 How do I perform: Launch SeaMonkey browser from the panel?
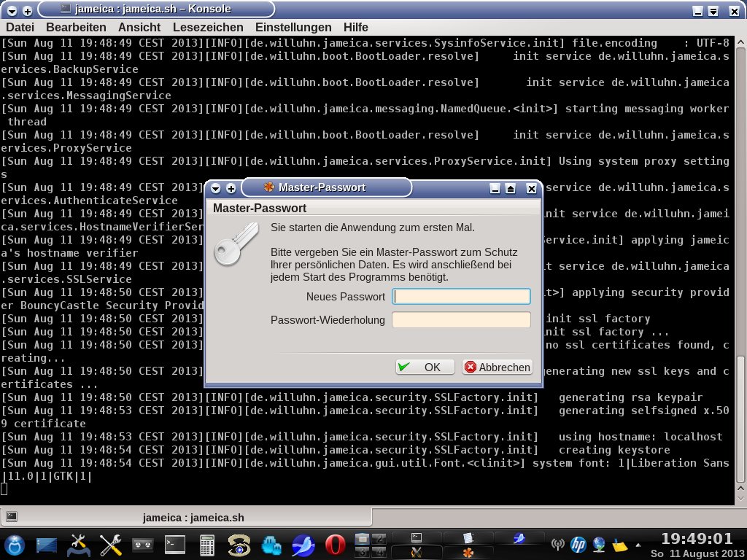pos(303,545)
